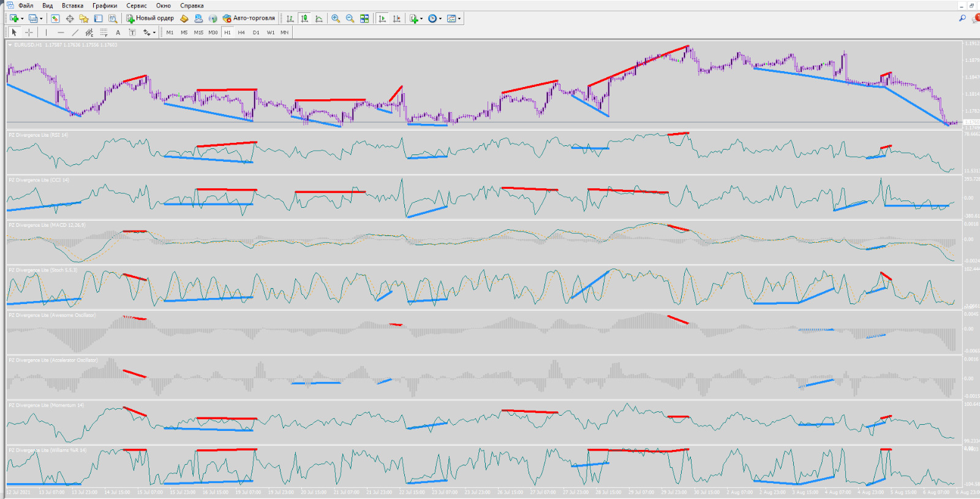Screen dimensions: 980x499
Task: Click the PZ Divergence Lite (RSI 14) label
Action: pos(38,135)
